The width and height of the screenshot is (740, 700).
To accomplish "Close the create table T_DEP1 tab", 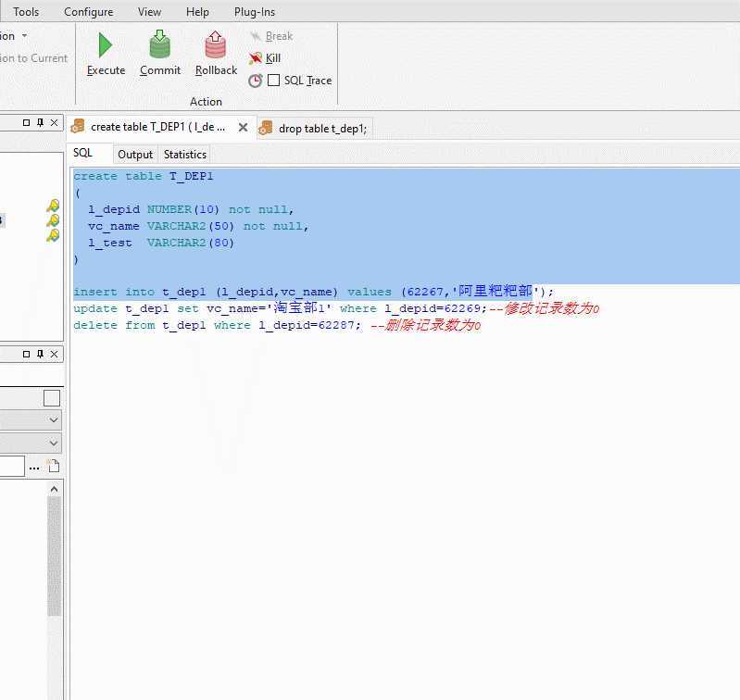I will click(243, 128).
